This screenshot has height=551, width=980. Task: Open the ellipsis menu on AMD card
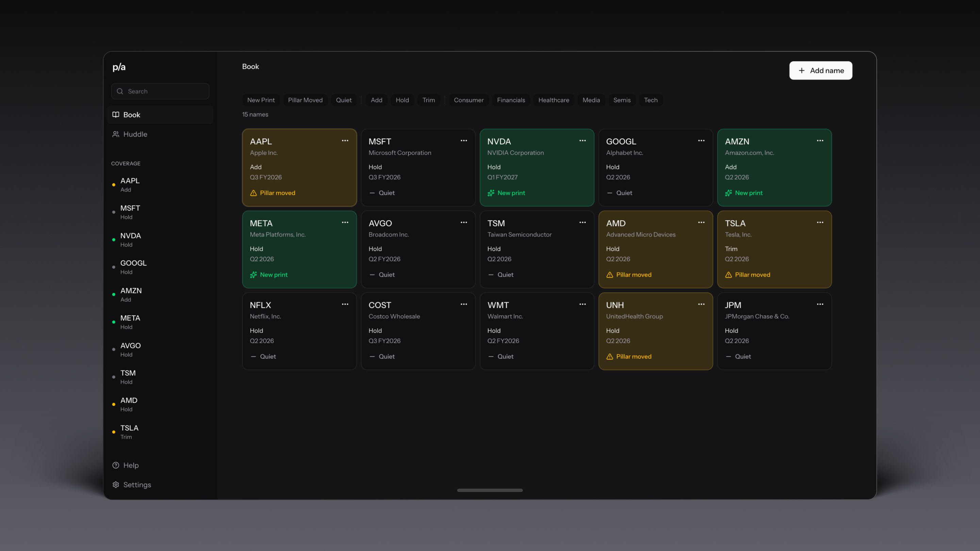(x=701, y=222)
